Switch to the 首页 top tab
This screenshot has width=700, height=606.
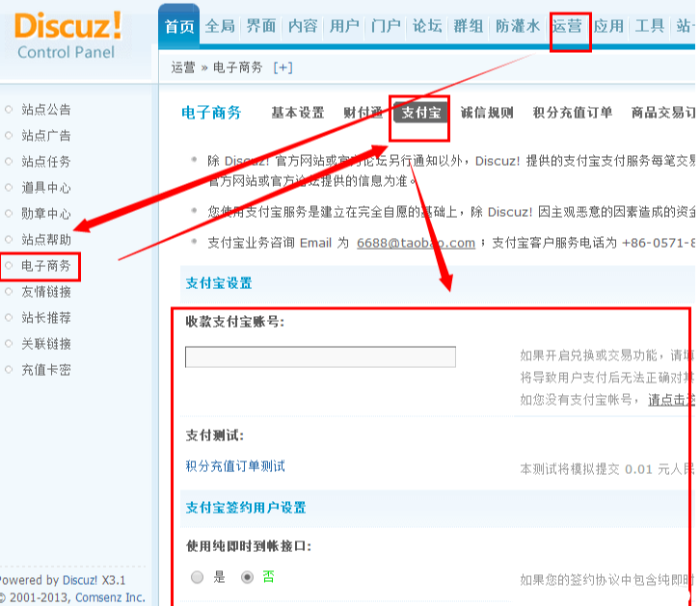point(178,26)
